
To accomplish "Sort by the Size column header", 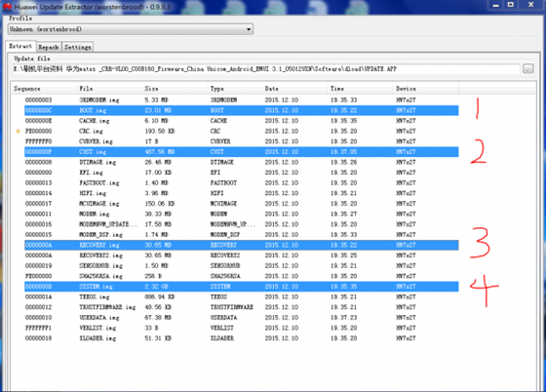I will [175, 89].
